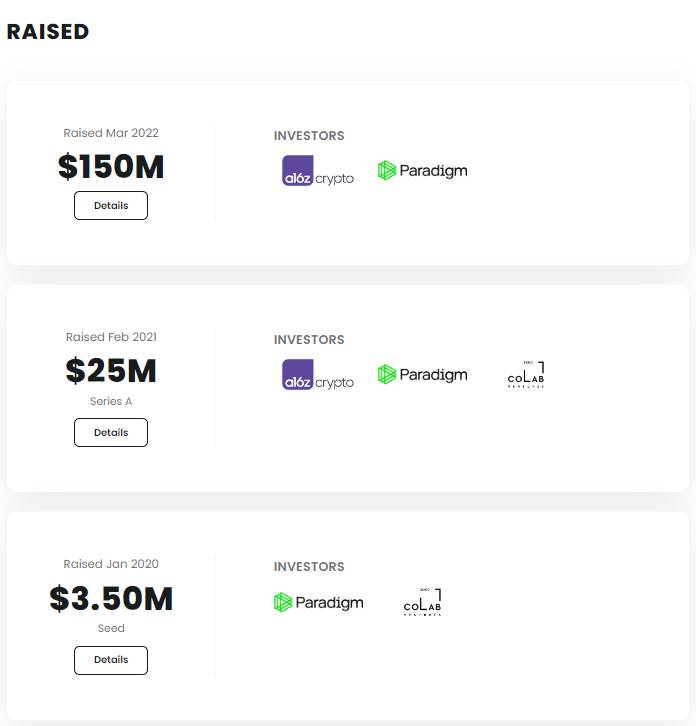Click a16z crypto logo in $150M round
The image size is (696, 726).
318,171
